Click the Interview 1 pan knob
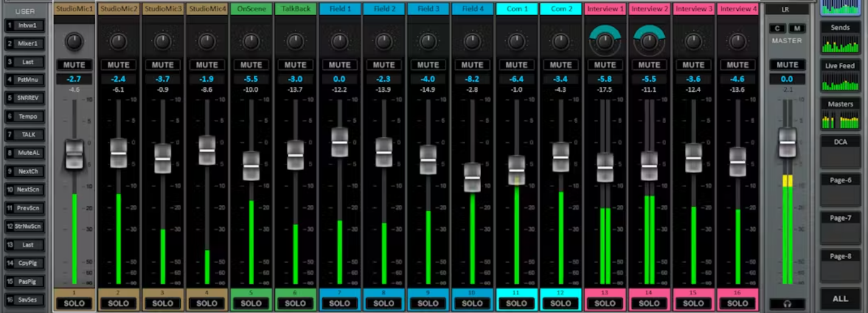The width and height of the screenshot is (868, 313). pyautogui.click(x=605, y=41)
